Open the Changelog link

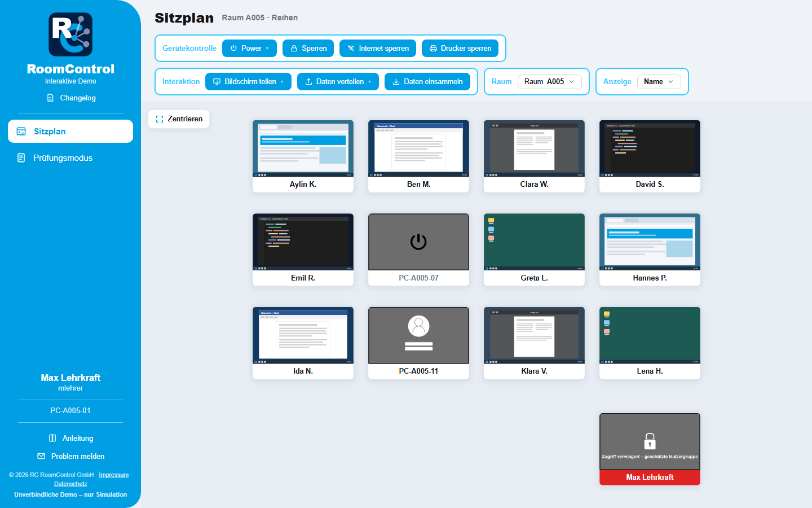tap(71, 98)
